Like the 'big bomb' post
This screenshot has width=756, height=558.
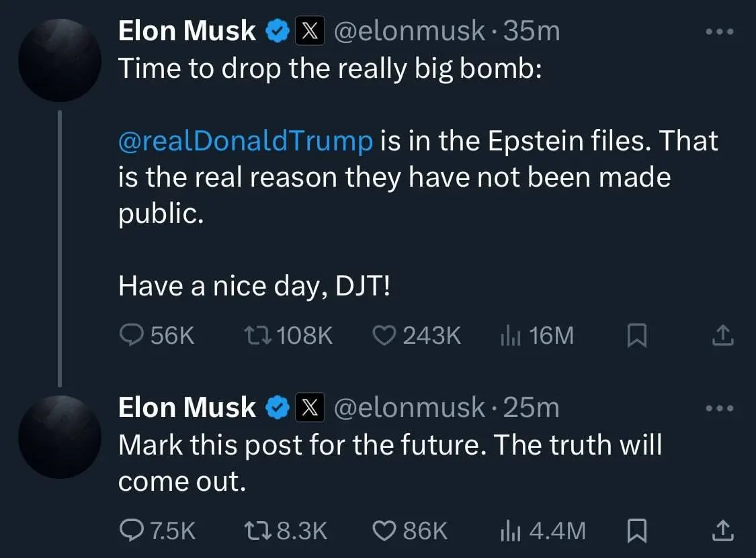384,336
